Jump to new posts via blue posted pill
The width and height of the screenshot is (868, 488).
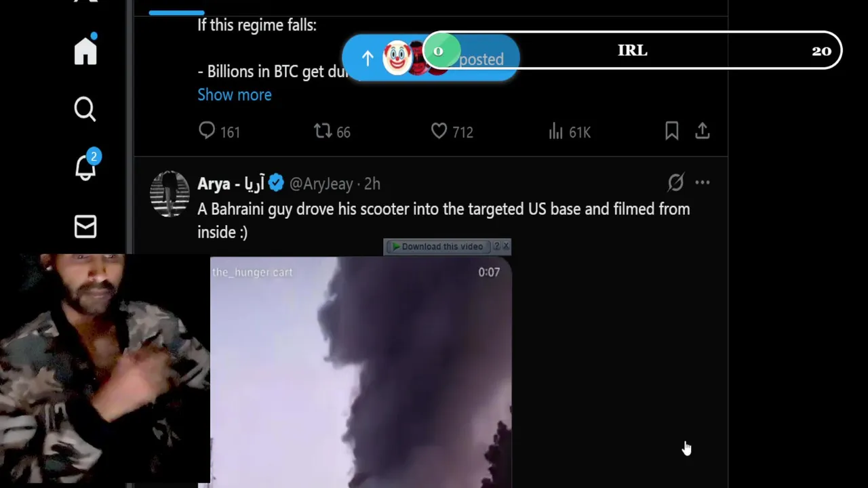pyautogui.click(x=431, y=58)
